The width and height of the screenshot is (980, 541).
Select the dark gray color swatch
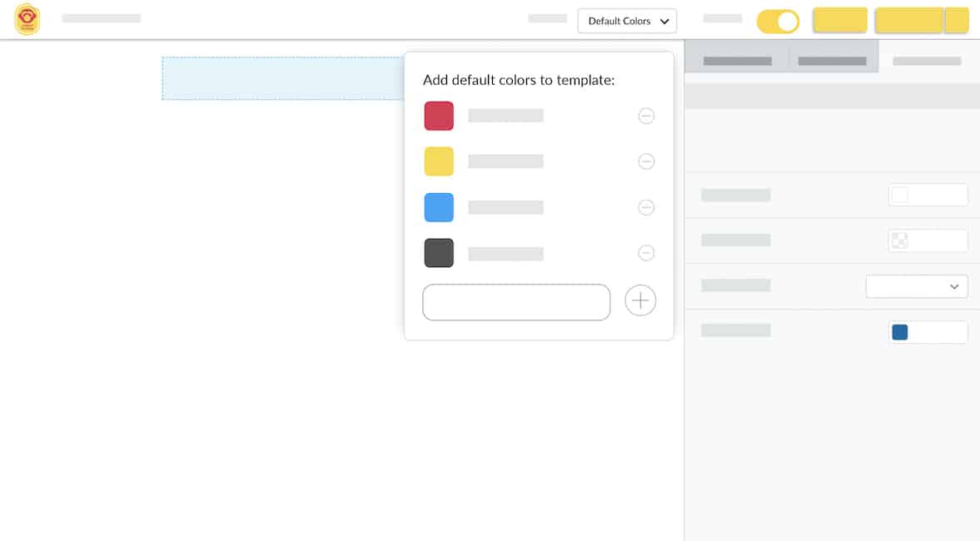click(439, 252)
